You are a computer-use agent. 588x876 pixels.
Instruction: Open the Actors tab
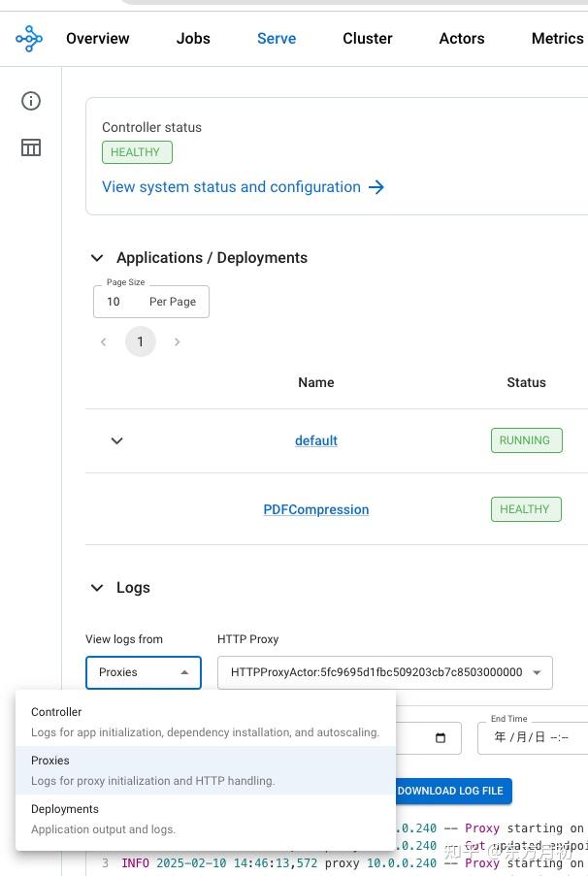[x=461, y=38]
